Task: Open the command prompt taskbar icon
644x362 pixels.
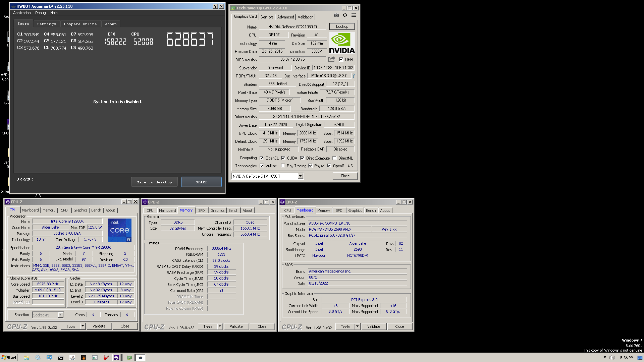Action: [x=61, y=358]
